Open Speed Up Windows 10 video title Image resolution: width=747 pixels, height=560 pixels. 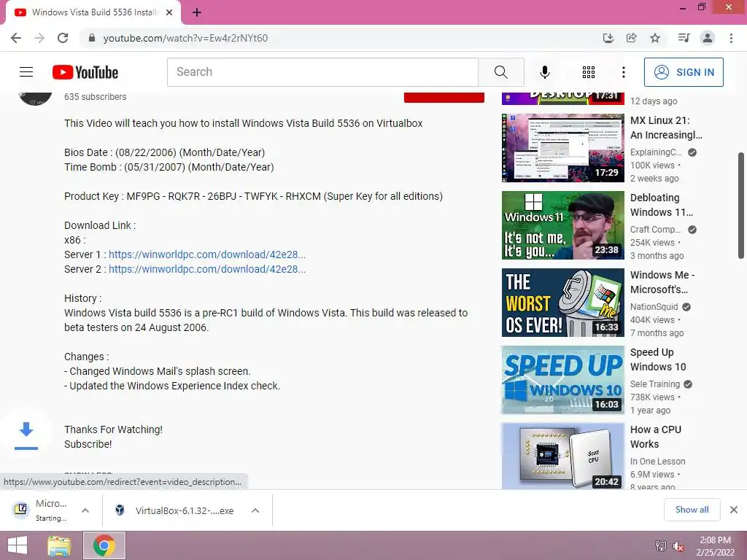pos(658,359)
